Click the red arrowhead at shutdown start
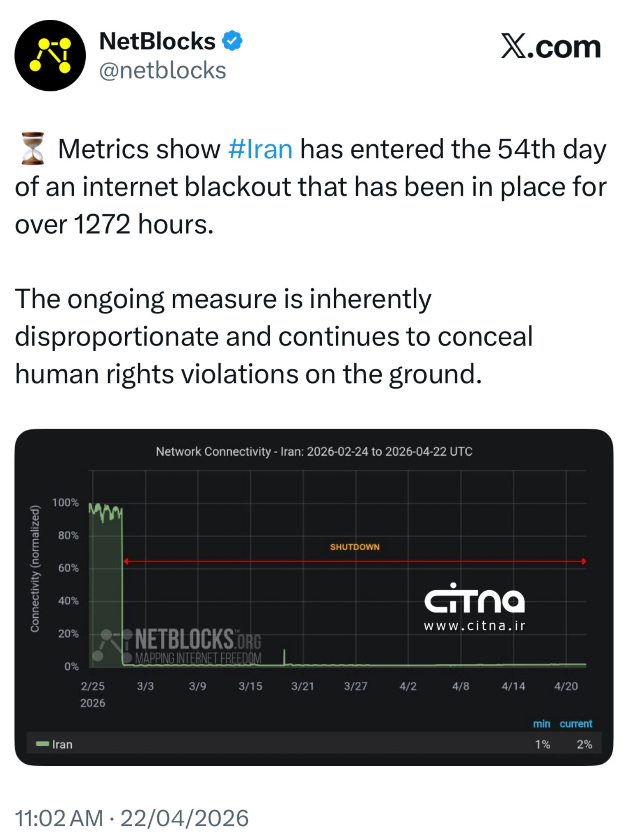The width and height of the screenshot is (628, 840). 126,561
